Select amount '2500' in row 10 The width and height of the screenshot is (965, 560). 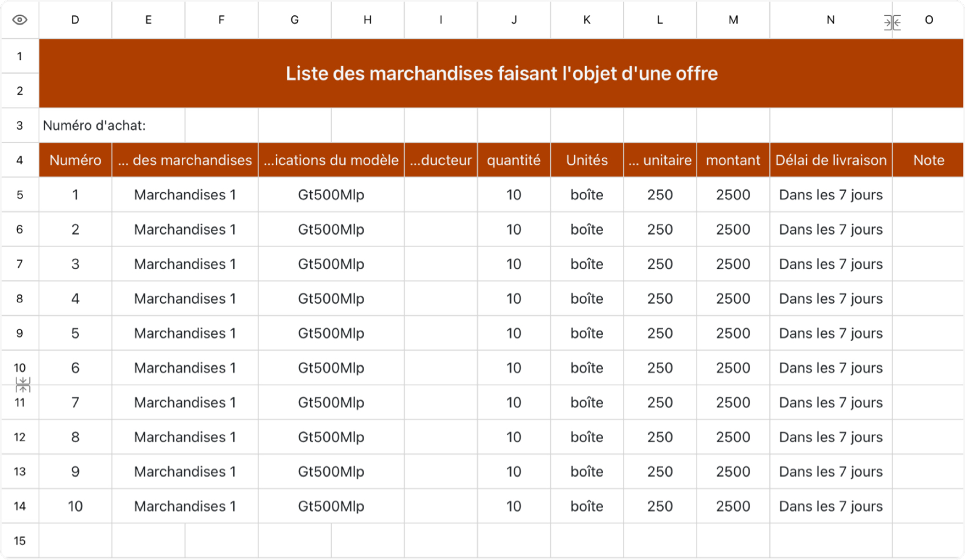[x=733, y=368]
